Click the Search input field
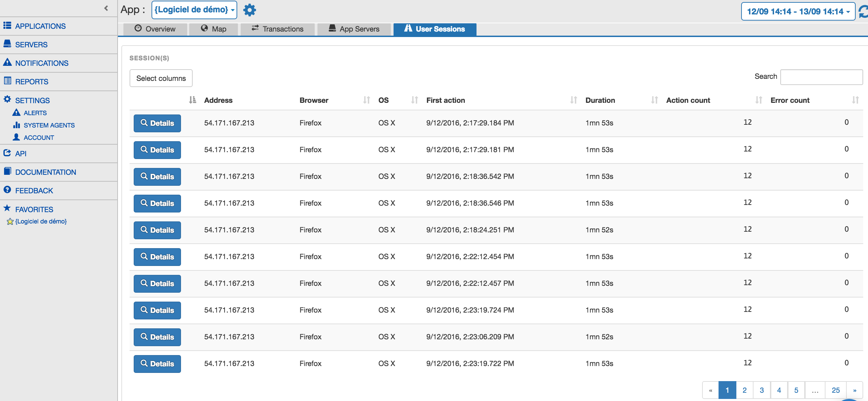Image resolution: width=868 pixels, height=401 pixels. pos(821,77)
